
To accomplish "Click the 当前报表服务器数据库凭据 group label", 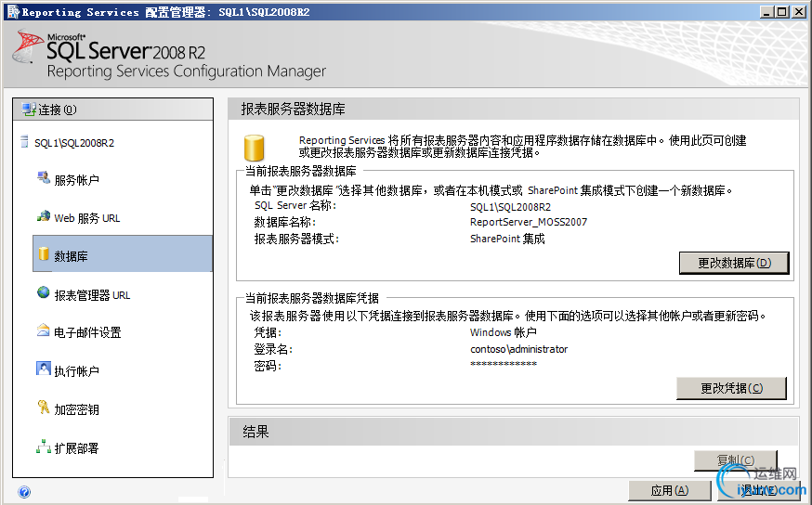I will tap(312, 299).
